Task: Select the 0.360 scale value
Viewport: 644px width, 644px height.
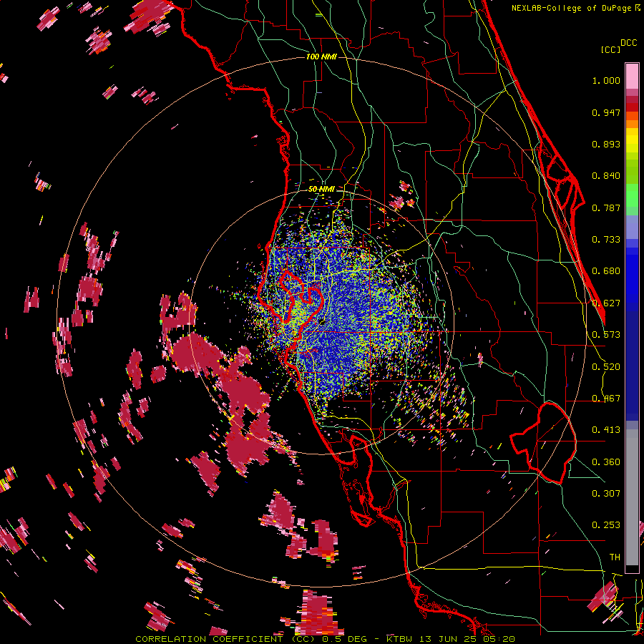Action: (x=606, y=462)
